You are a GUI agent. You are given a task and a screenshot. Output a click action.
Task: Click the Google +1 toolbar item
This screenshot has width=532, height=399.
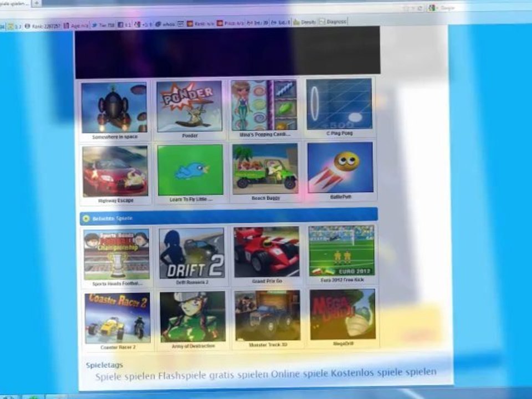(x=143, y=24)
